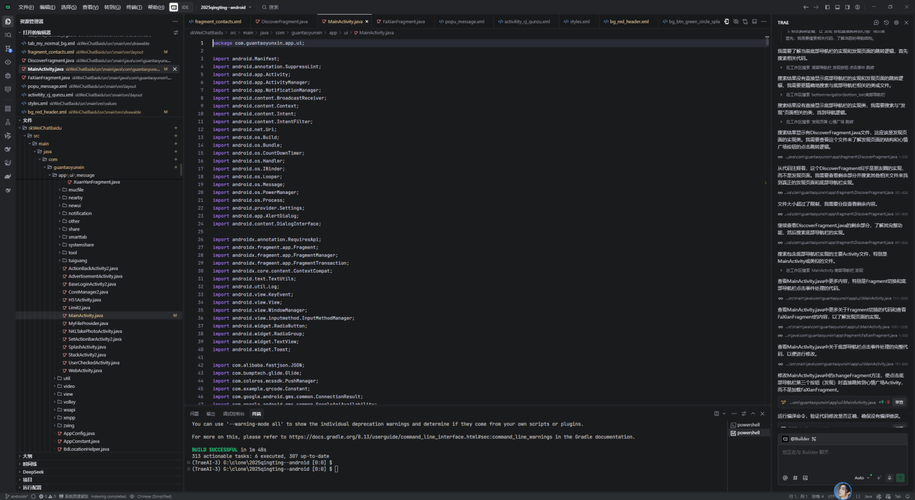This screenshot has width=915, height=500.
Task: Switch to the 终端 terminal panel tab
Action: (x=256, y=414)
